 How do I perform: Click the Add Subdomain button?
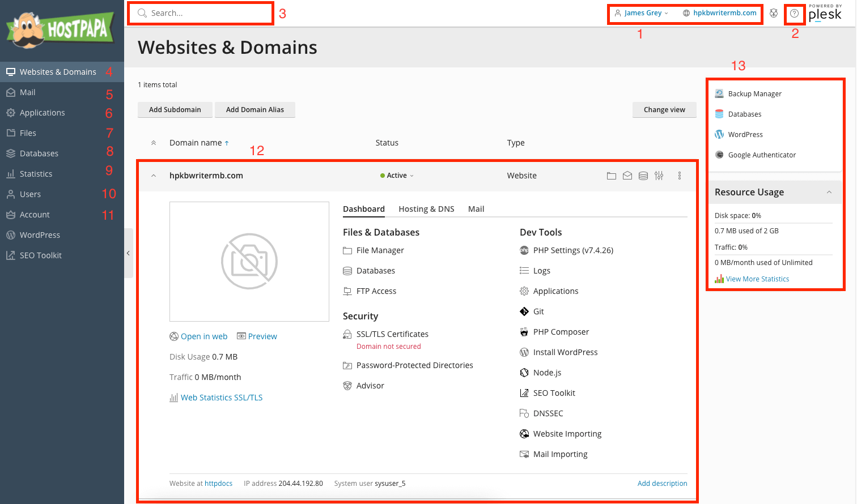click(x=175, y=109)
